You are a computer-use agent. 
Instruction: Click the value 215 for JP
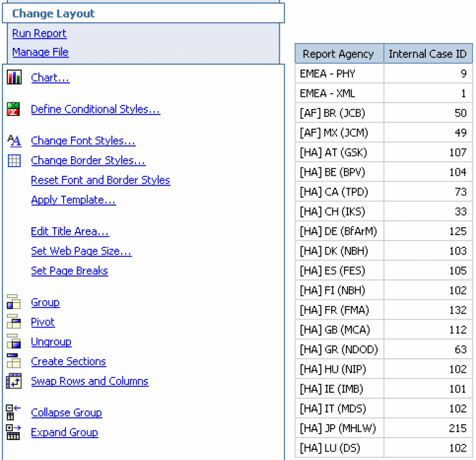458,428
